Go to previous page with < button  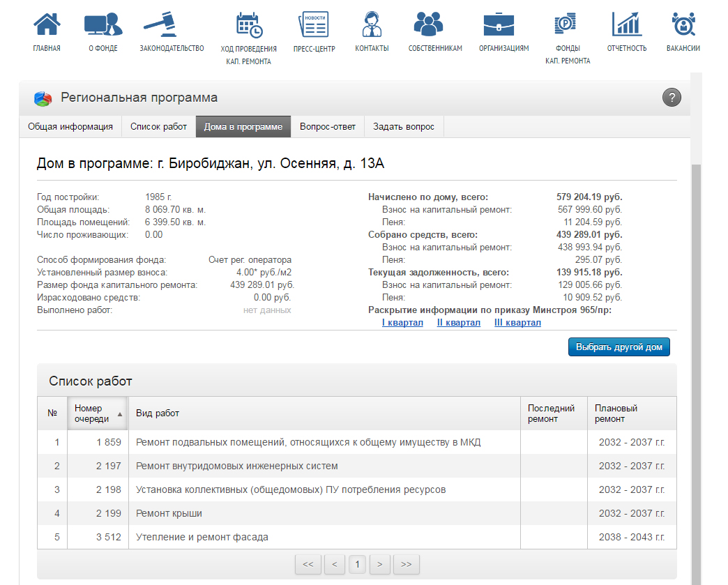coord(334,565)
